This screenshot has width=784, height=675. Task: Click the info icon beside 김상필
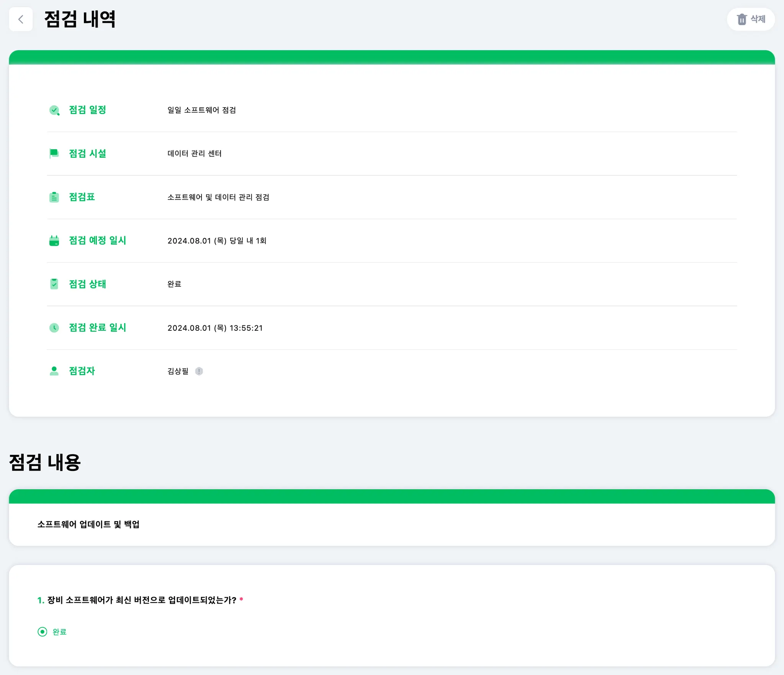[x=199, y=371]
